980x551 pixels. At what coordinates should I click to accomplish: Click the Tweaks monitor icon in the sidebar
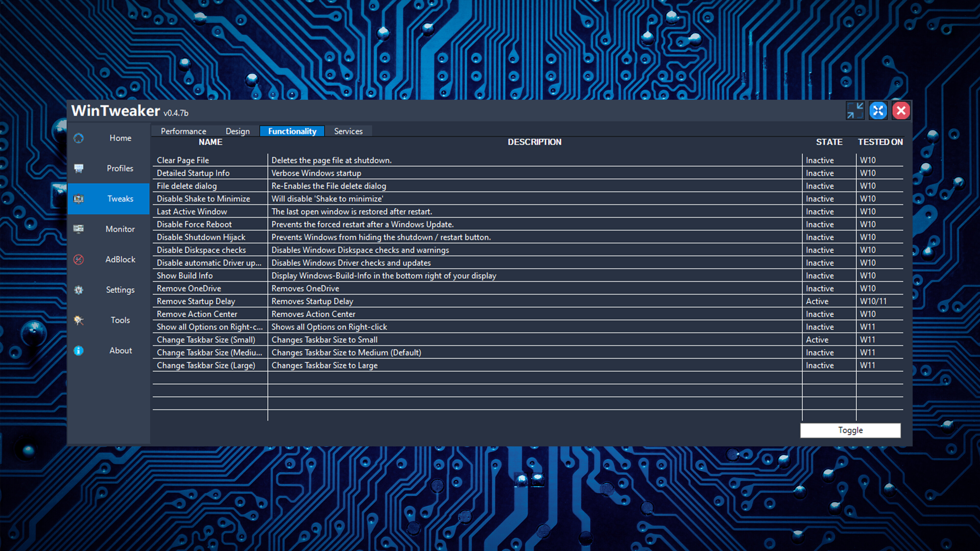pyautogui.click(x=78, y=198)
